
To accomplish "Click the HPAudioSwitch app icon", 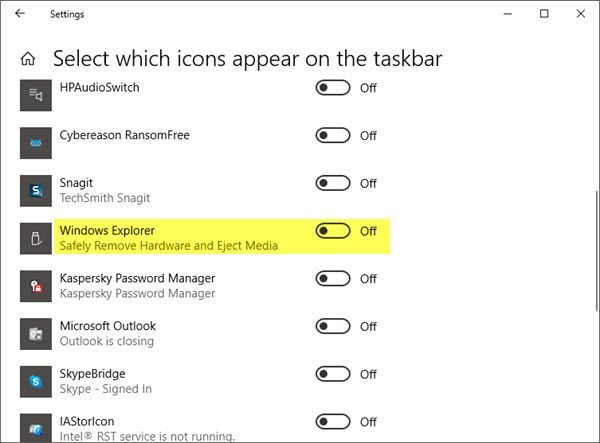I will click(x=37, y=95).
